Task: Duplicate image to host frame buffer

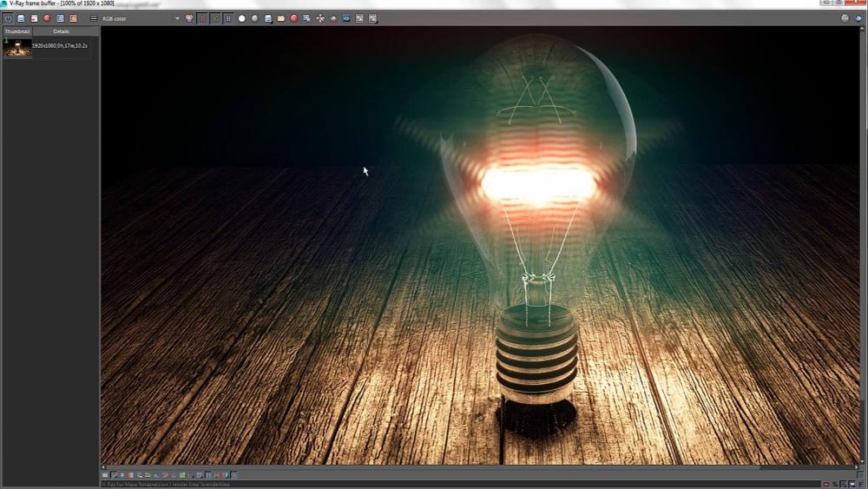Action: click(x=307, y=18)
